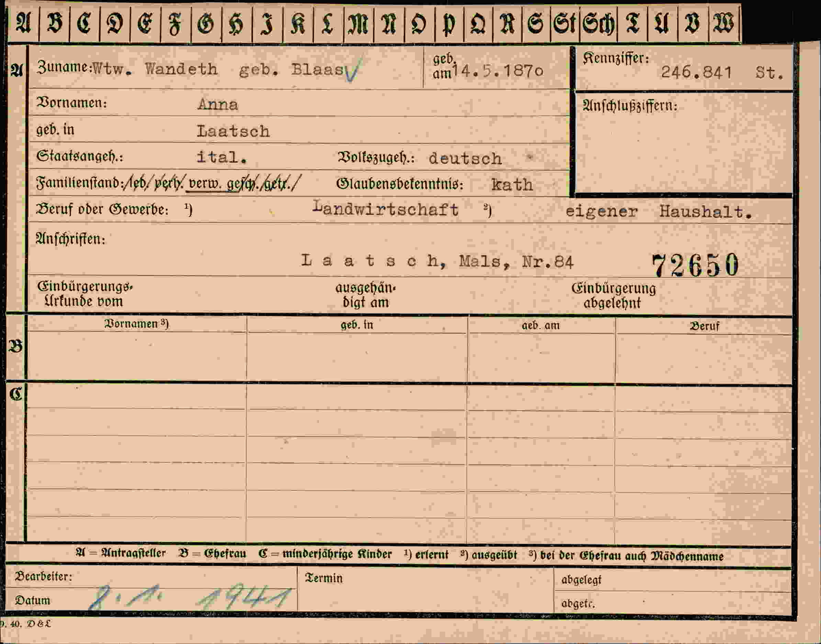821x644 pixels.
Task: Click the 'Vornamen 3)' column header
Action: (137, 324)
